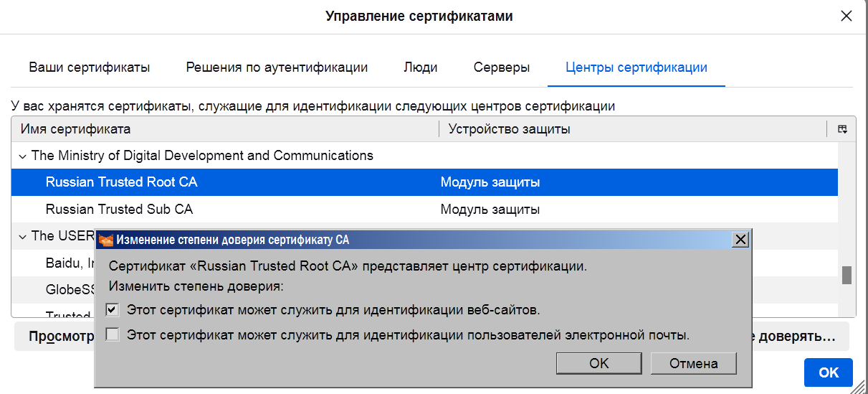
Task: Open the Серверы tab
Action: click(x=502, y=67)
